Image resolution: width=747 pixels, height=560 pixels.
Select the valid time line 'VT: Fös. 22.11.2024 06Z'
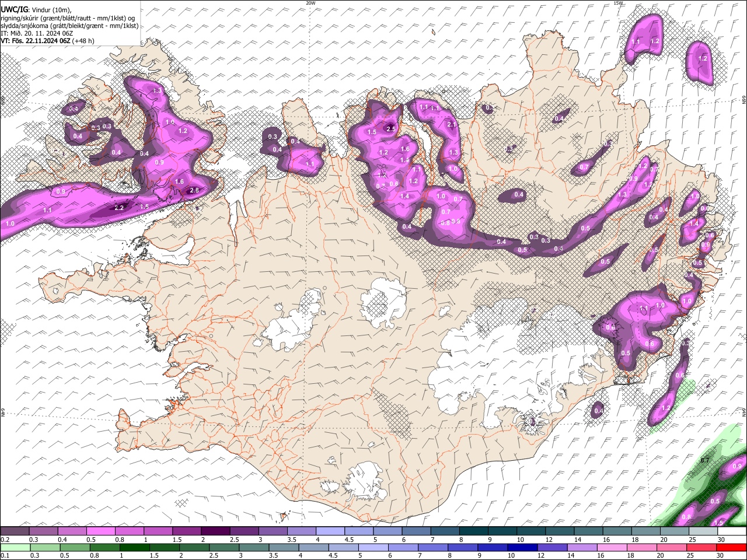(x=36, y=41)
